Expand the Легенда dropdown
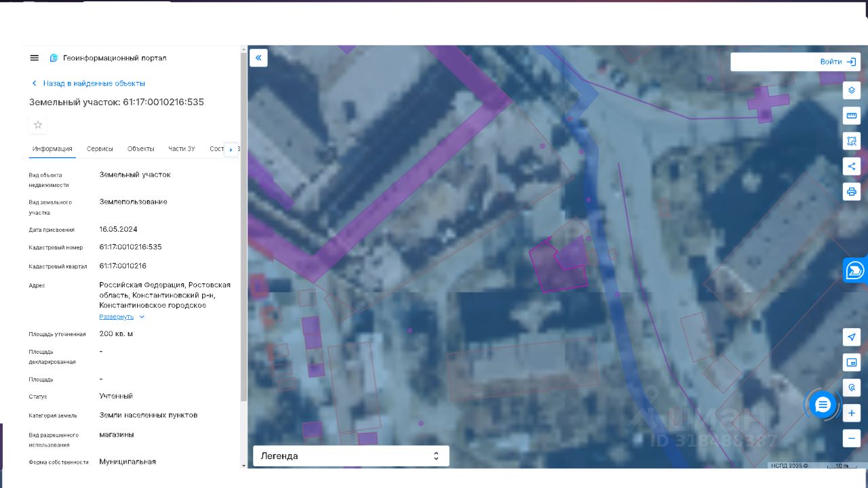The width and height of the screenshot is (868, 488). [351, 456]
